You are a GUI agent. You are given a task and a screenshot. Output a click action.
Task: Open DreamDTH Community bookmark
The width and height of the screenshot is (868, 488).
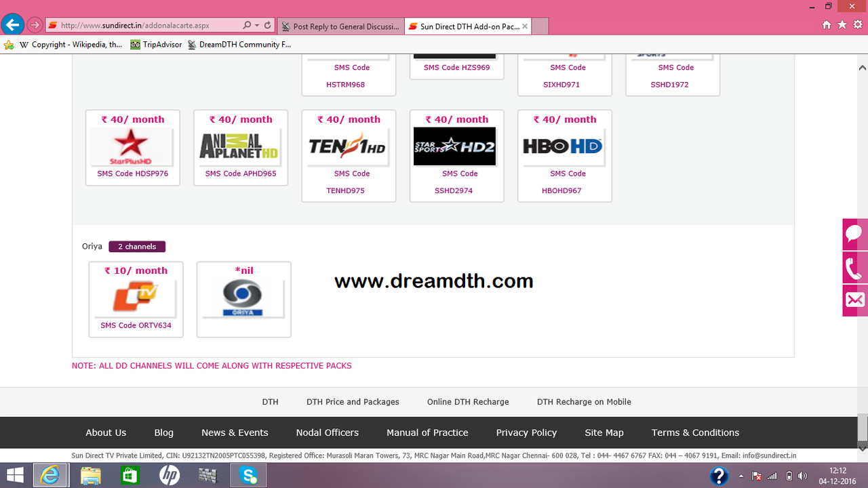(239, 45)
